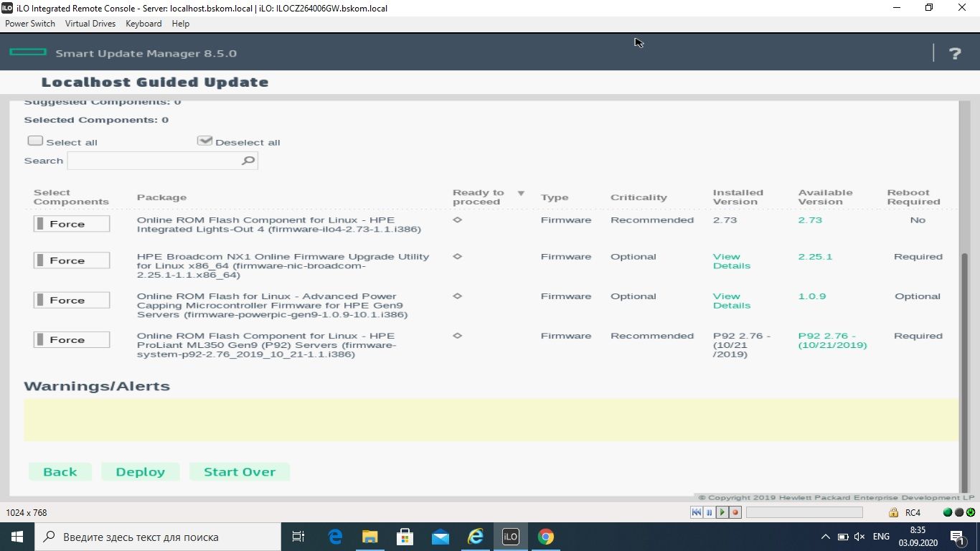Toggle the Deselect all checkbox

(205, 141)
